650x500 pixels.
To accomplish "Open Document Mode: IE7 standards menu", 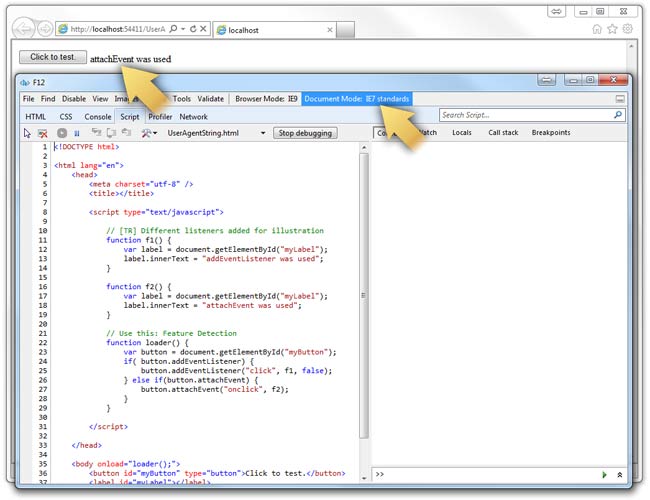I will (x=357, y=99).
